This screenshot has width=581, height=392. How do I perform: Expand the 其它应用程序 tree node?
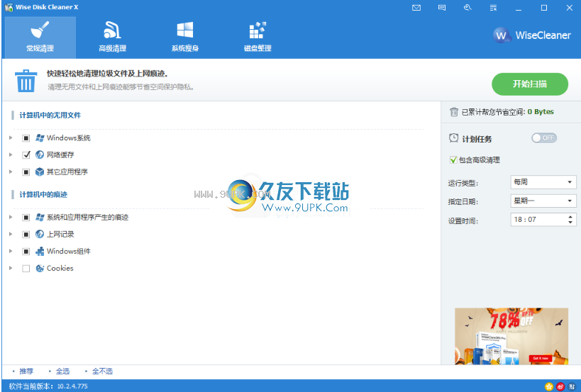click(x=11, y=172)
